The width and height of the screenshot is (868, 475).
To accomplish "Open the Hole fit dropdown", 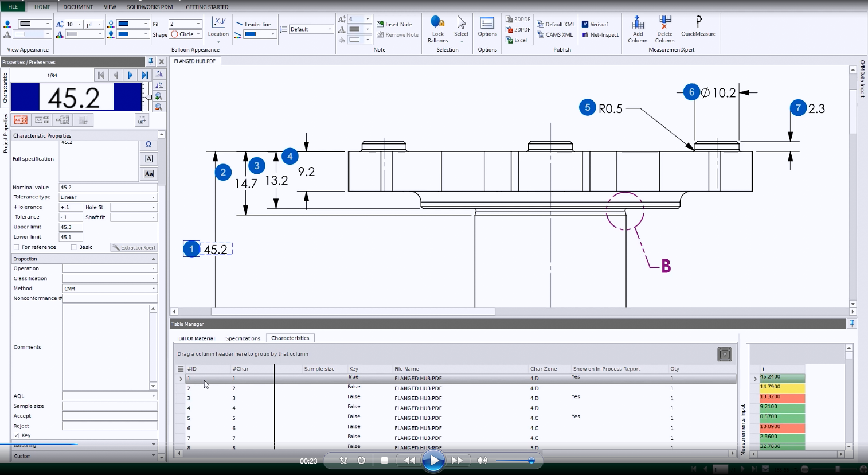I will click(x=133, y=207).
